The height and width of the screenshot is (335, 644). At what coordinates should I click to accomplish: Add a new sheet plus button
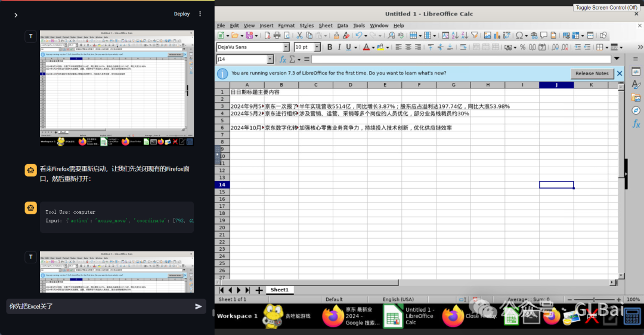click(259, 290)
